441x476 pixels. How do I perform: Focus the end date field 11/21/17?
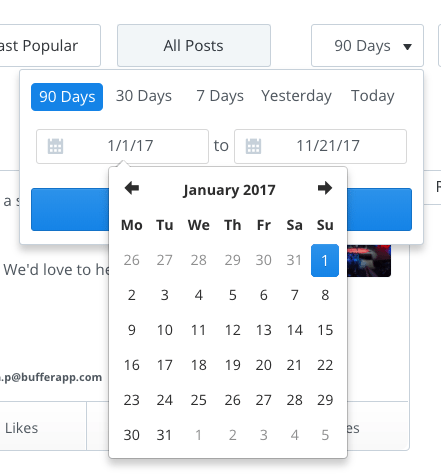[320, 146]
